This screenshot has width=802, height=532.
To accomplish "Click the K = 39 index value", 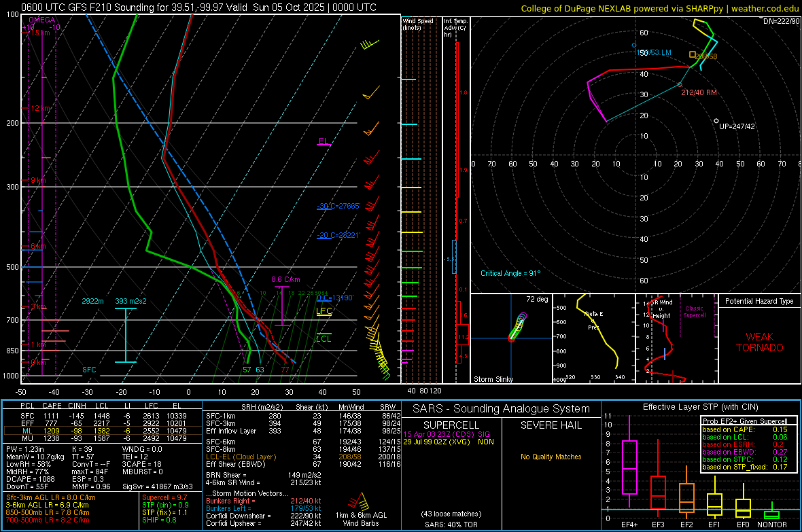I will [82, 449].
